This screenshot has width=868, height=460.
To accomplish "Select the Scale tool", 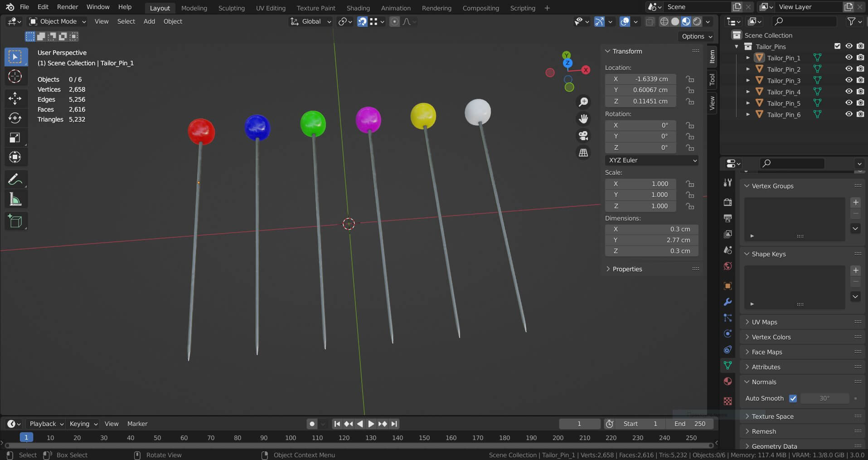I will tap(15, 138).
